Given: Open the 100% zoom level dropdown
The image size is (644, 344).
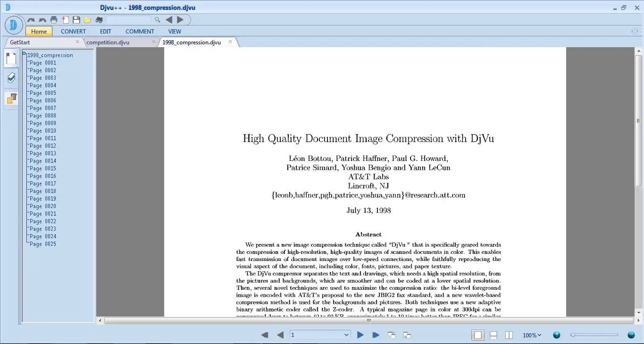Looking at the screenshot, I should coord(532,335).
